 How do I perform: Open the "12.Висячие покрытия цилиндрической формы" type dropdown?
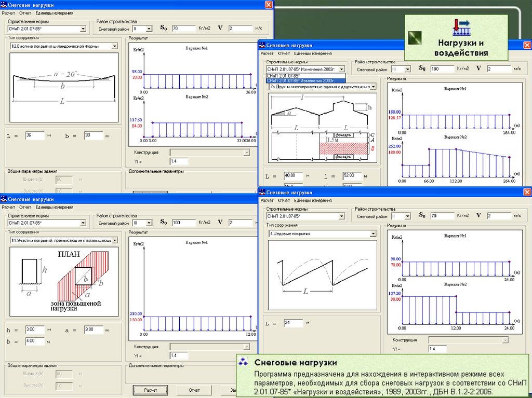[x=114, y=46]
